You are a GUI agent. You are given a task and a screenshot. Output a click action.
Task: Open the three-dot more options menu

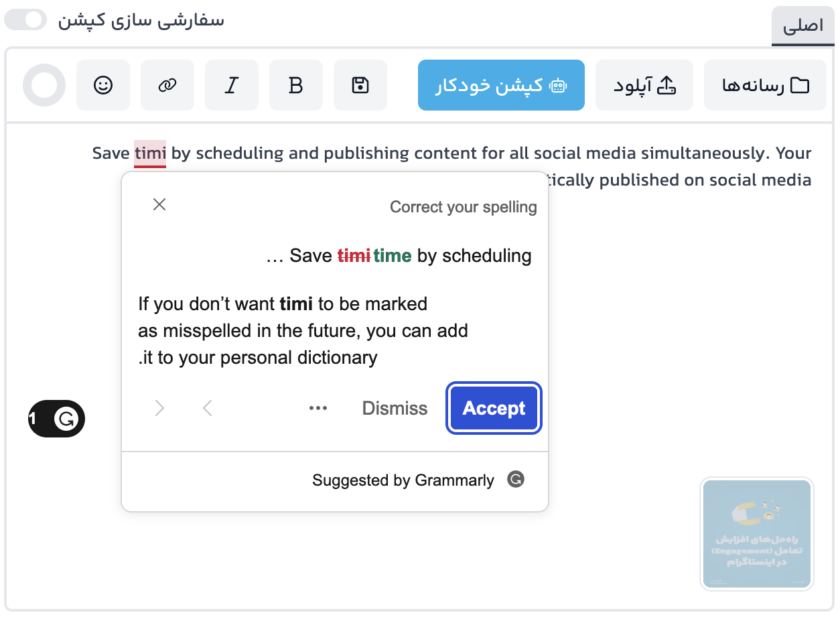[x=318, y=408]
